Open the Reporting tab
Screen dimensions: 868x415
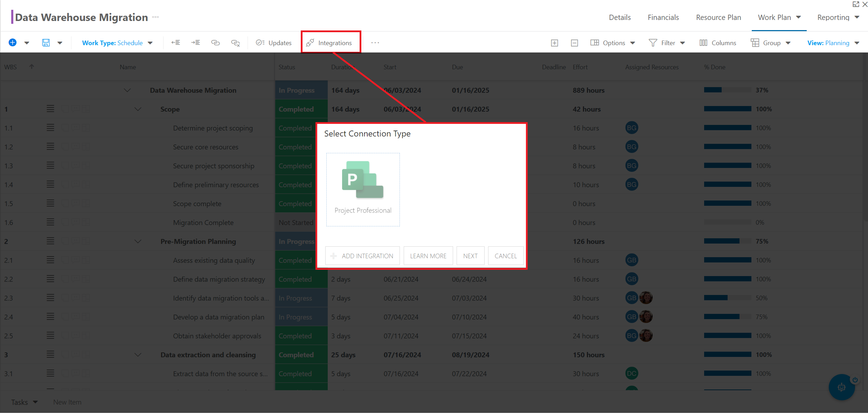pos(833,17)
